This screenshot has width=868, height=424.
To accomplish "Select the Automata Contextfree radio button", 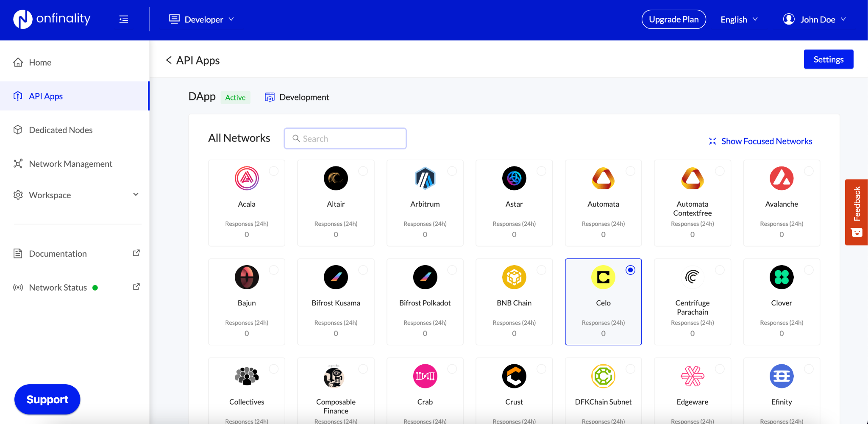I will click(720, 171).
